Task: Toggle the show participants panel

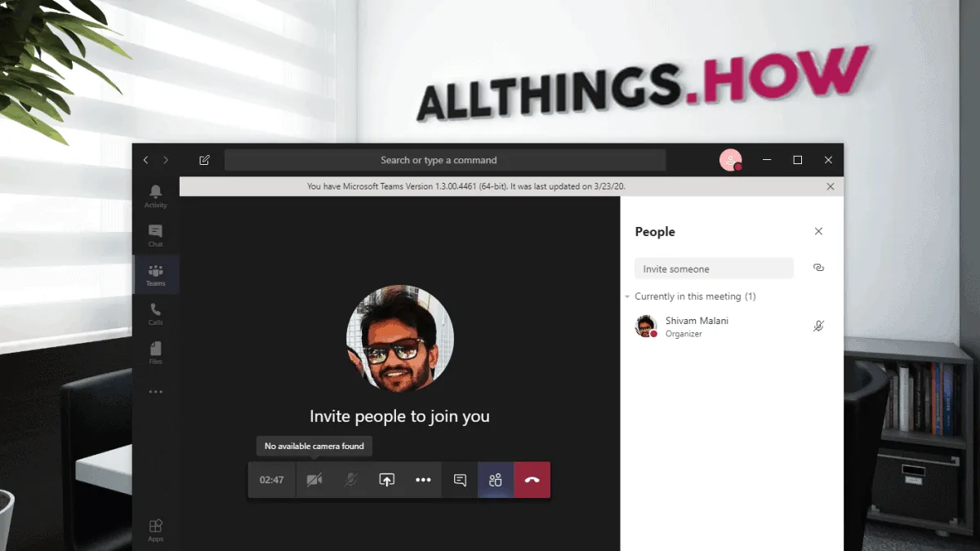Action: (496, 480)
